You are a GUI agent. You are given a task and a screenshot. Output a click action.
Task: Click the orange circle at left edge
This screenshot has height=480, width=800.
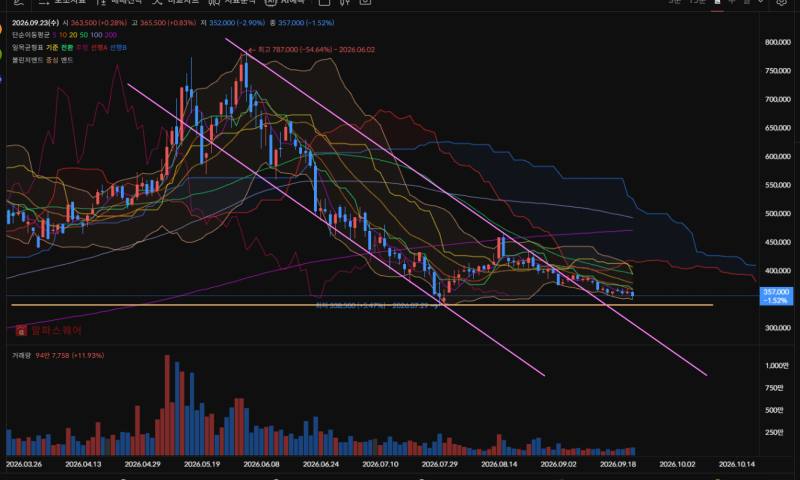[x=1, y=30]
